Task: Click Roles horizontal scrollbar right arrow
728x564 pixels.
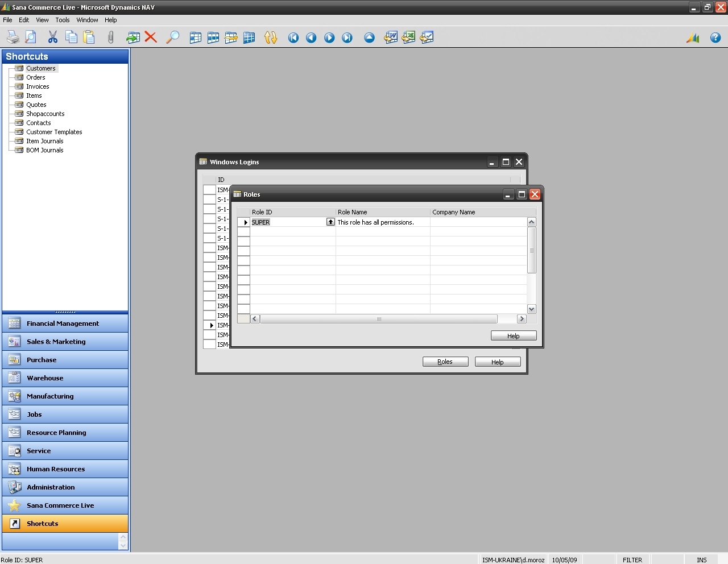Action: pyautogui.click(x=522, y=319)
